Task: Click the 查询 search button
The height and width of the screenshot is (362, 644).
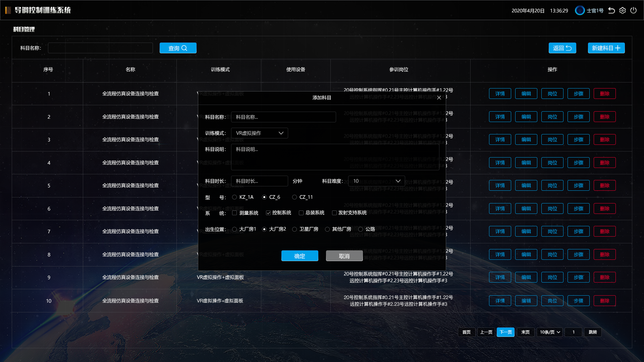Action: [x=178, y=48]
